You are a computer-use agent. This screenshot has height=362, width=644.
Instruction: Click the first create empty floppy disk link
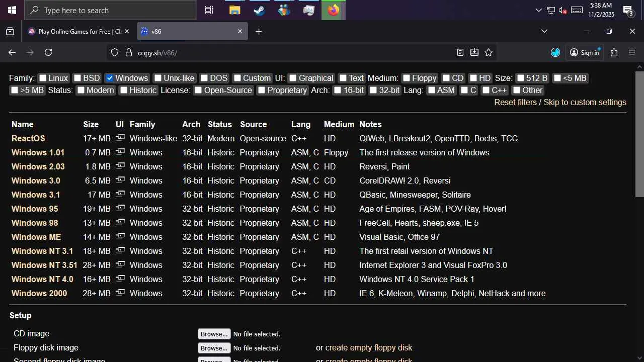point(369,347)
